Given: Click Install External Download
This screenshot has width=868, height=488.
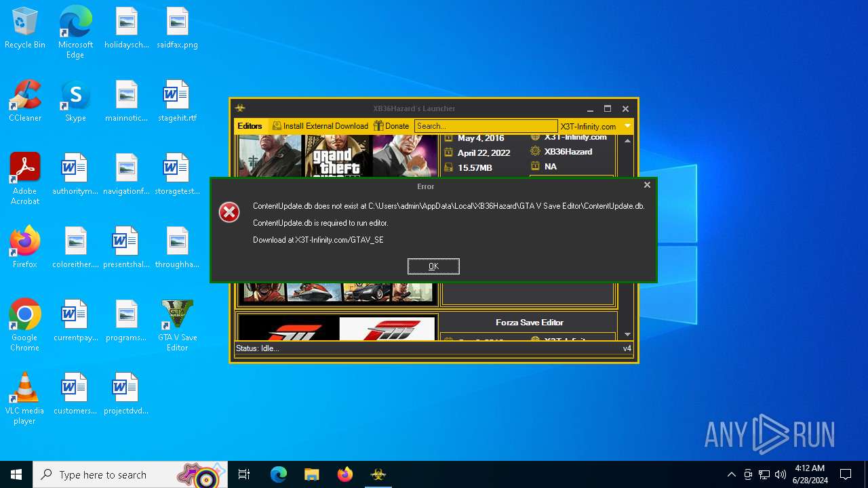Looking at the screenshot, I should [x=320, y=126].
